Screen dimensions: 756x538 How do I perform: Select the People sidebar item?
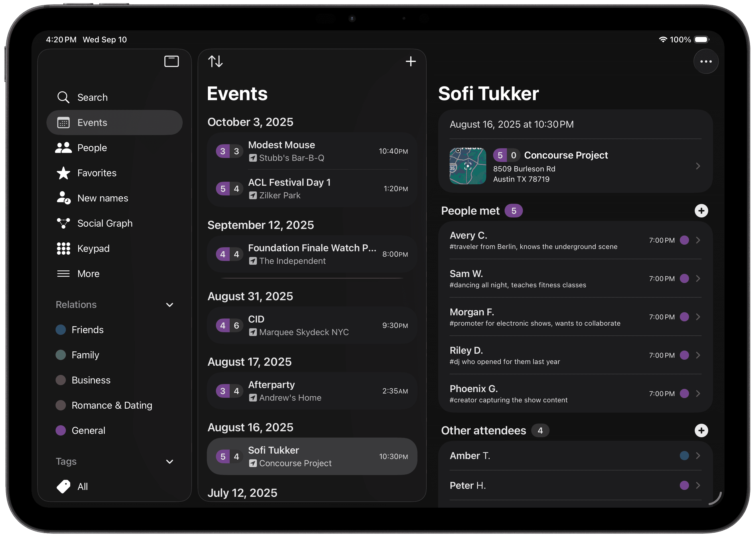click(92, 148)
